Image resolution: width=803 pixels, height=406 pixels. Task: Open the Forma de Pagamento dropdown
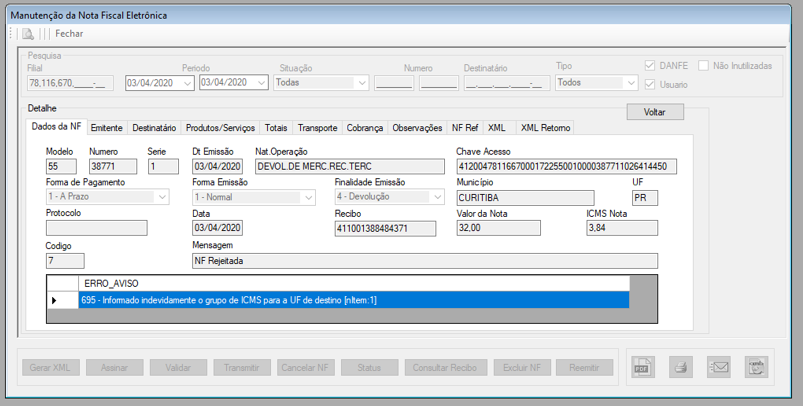pos(162,197)
